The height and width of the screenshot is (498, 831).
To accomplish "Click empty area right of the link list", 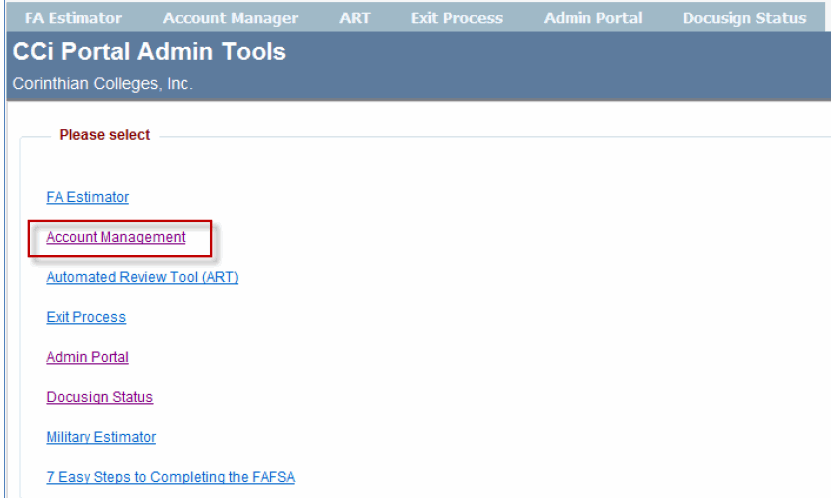I will coord(550,320).
